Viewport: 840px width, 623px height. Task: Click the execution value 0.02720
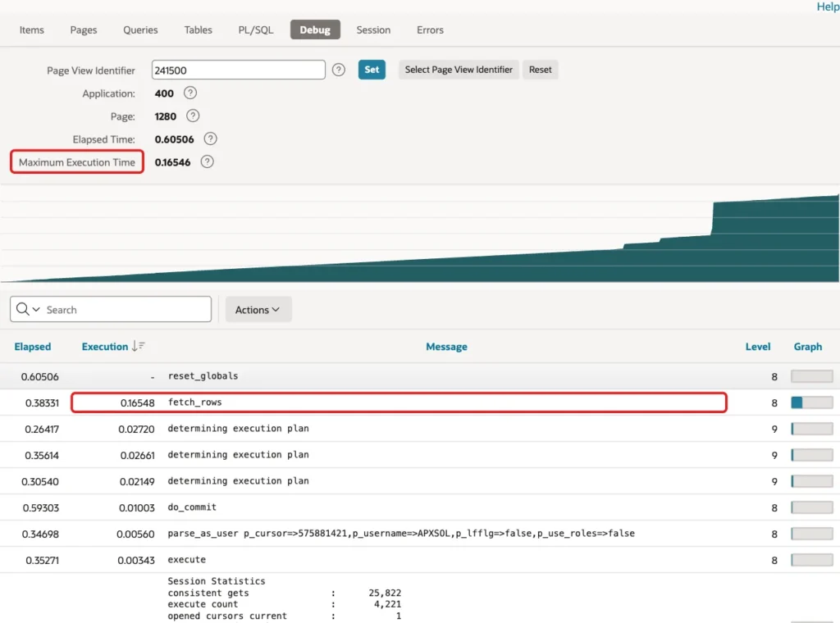[x=137, y=429]
